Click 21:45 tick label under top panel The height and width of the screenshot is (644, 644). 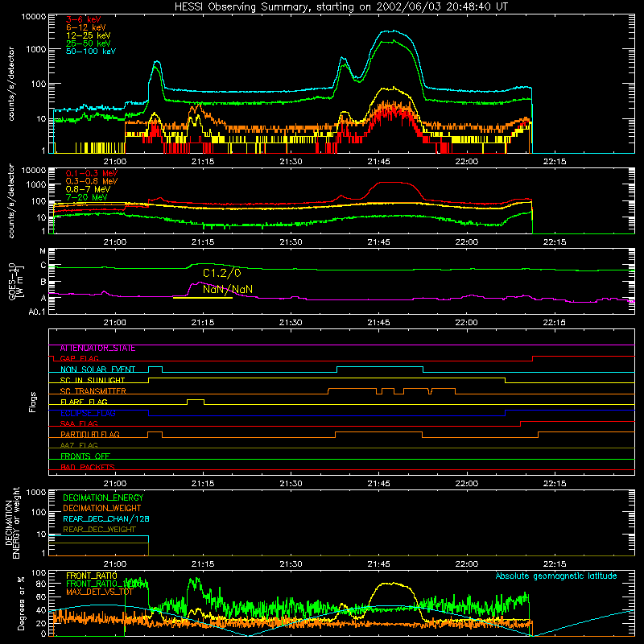click(x=378, y=162)
